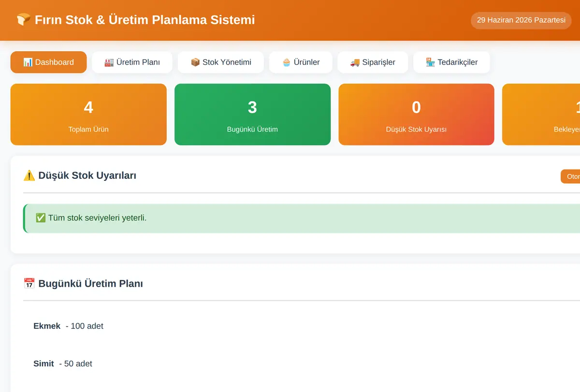Go to the Ürünler tab
580x392 pixels.
click(301, 62)
